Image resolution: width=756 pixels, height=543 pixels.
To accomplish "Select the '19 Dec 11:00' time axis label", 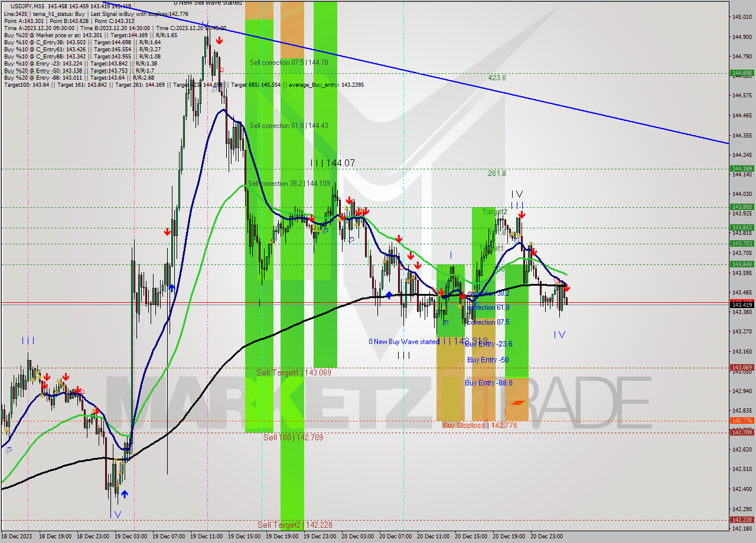I will 207,537.
